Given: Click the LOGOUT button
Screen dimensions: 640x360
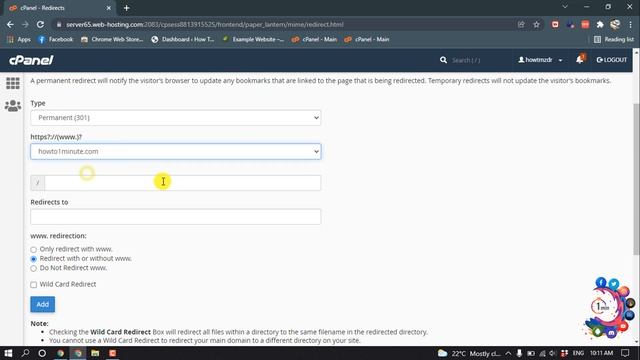Looking at the screenshot, I should tap(611, 60).
